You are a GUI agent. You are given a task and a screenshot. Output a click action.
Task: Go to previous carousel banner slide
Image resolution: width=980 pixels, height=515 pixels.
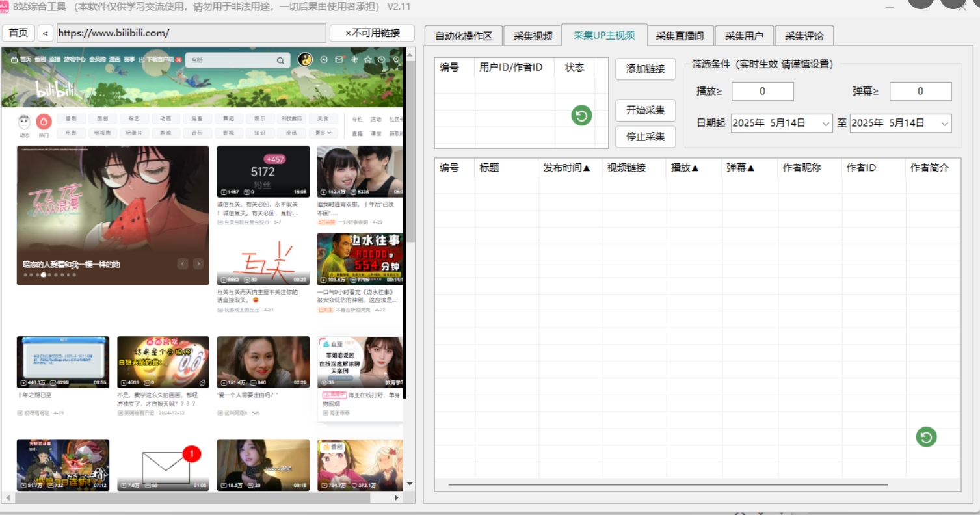[x=183, y=263]
